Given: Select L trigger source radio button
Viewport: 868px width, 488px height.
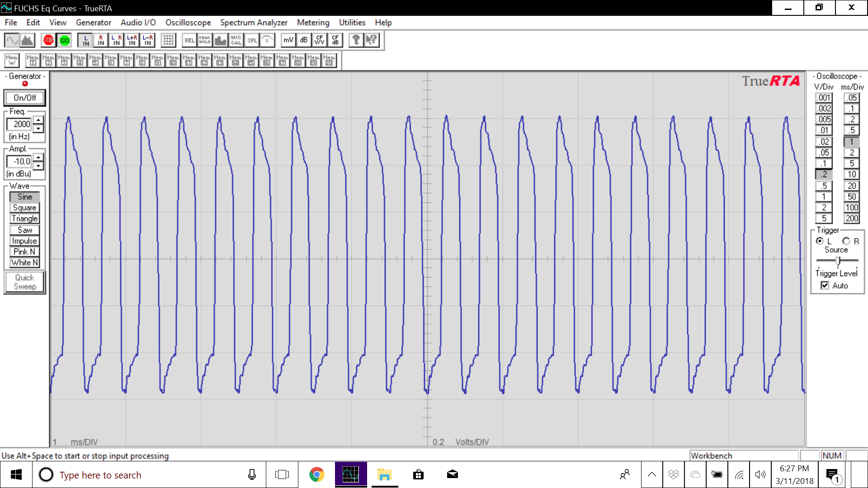Looking at the screenshot, I should pos(820,241).
